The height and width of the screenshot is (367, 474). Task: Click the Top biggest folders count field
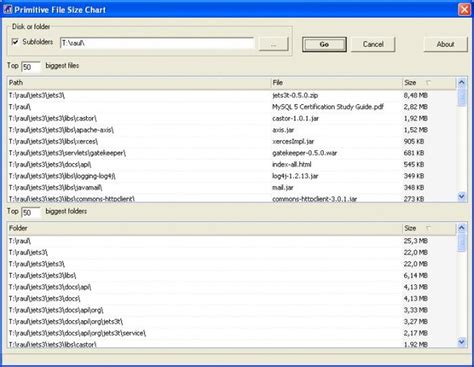(x=31, y=212)
